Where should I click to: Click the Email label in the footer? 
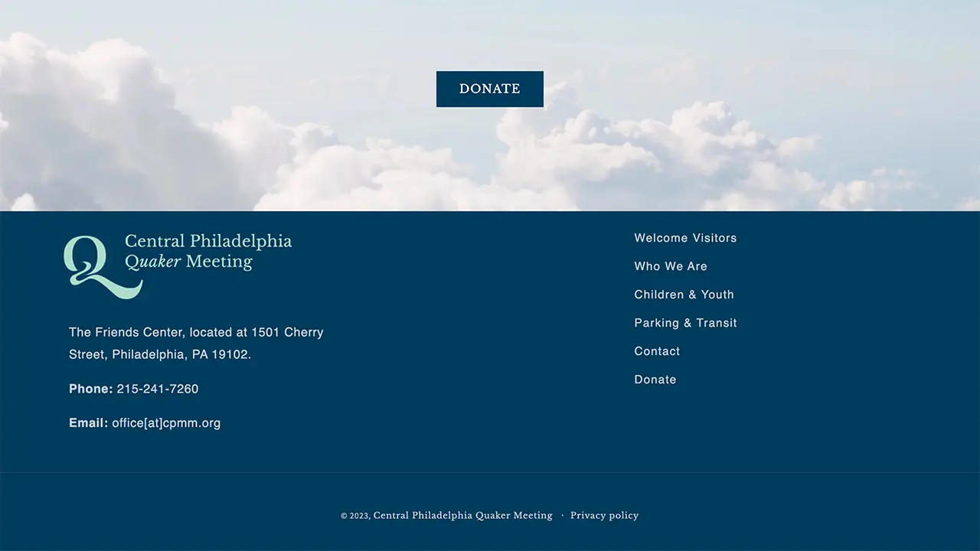(x=87, y=423)
